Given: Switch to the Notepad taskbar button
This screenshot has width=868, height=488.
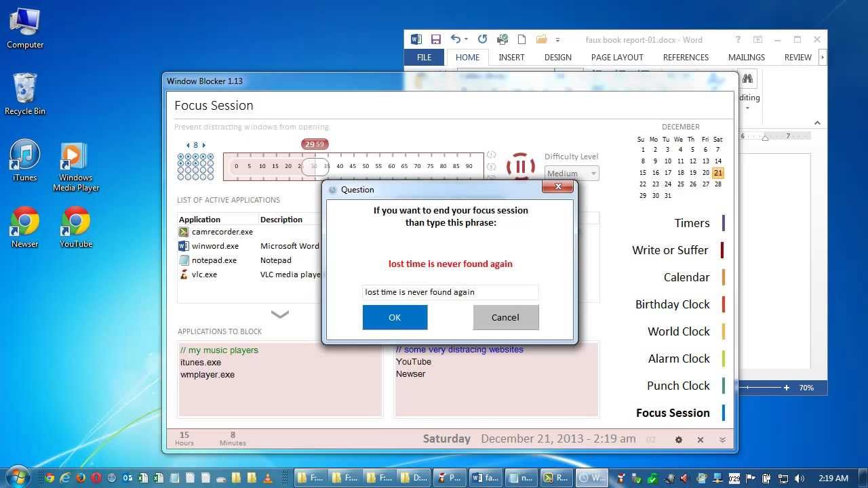Looking at the screenshot, I should tap(521, 478).
